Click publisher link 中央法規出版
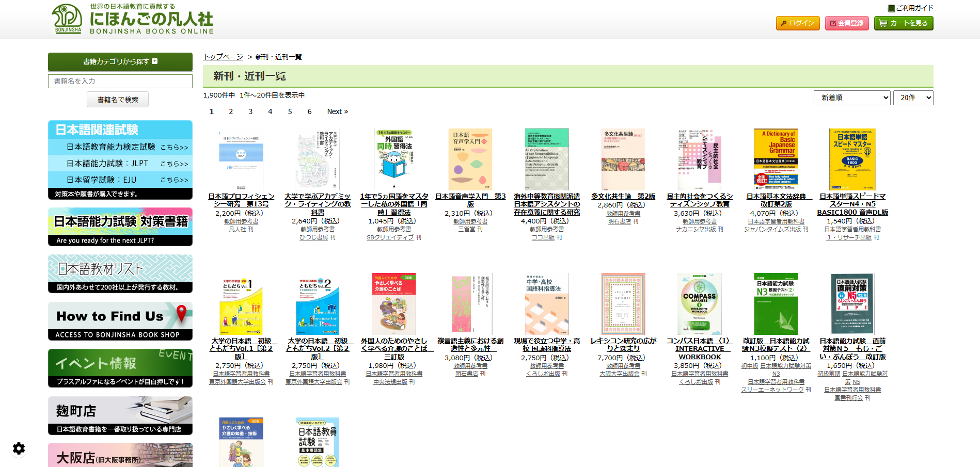Image resolution: width=980 pixels, height=467 pixels. click(x=390, y=382)
